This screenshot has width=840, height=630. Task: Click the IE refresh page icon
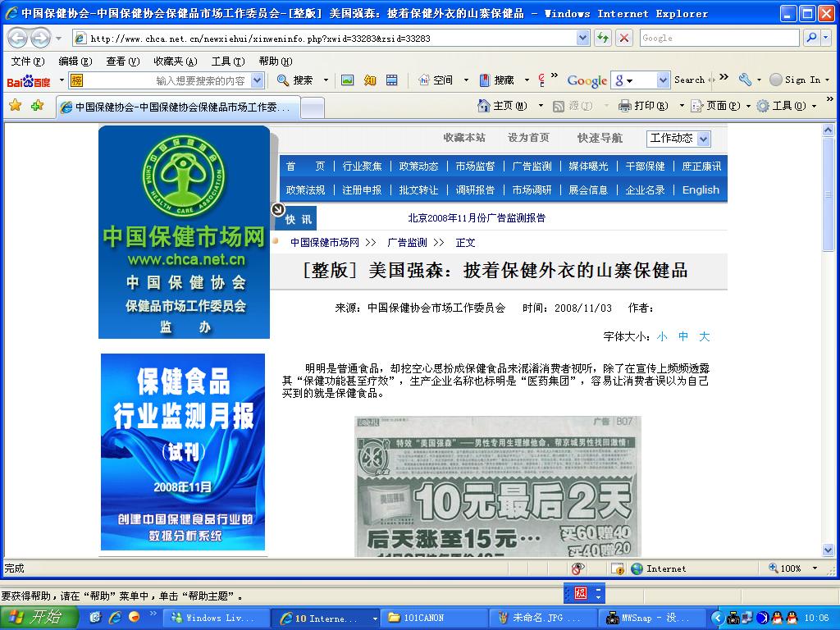pyautogui.click(x=603, y=38)
